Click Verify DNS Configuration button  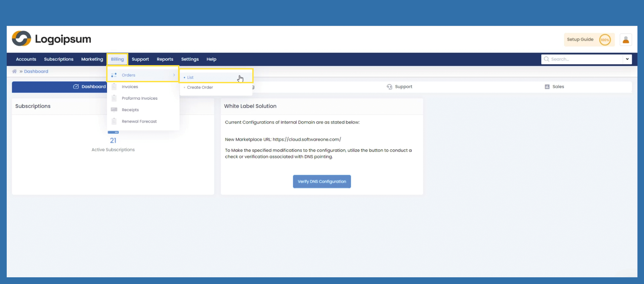tap(321, 182)
